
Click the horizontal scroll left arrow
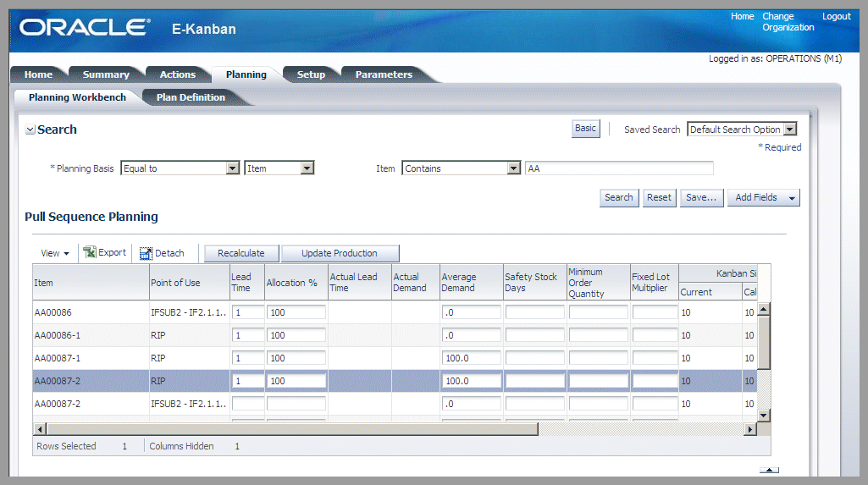pyautogui.click(x=40, y=429)
